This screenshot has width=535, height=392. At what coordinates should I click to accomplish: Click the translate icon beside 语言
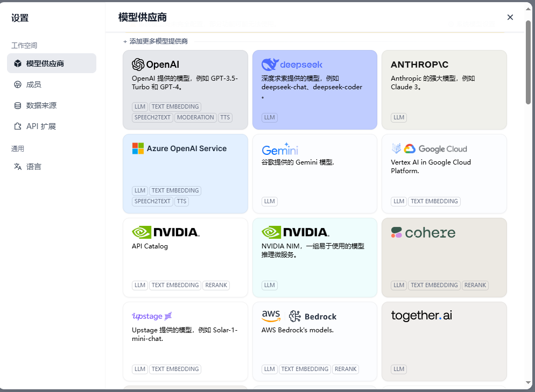[18, 167]
